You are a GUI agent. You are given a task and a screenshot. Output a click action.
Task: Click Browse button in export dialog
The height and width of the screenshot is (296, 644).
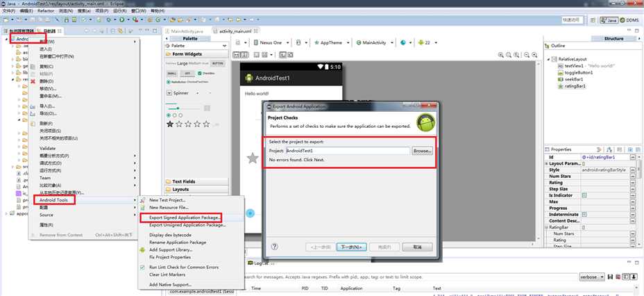point(422,151)
